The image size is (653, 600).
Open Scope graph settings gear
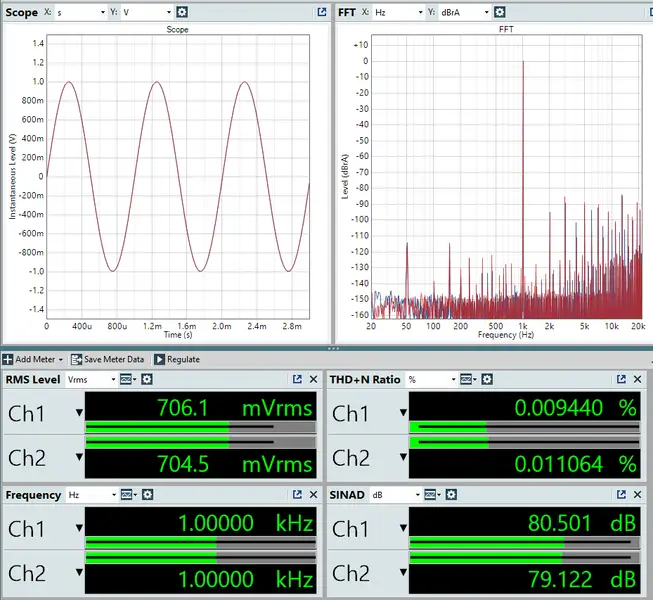tap(181, 12)
